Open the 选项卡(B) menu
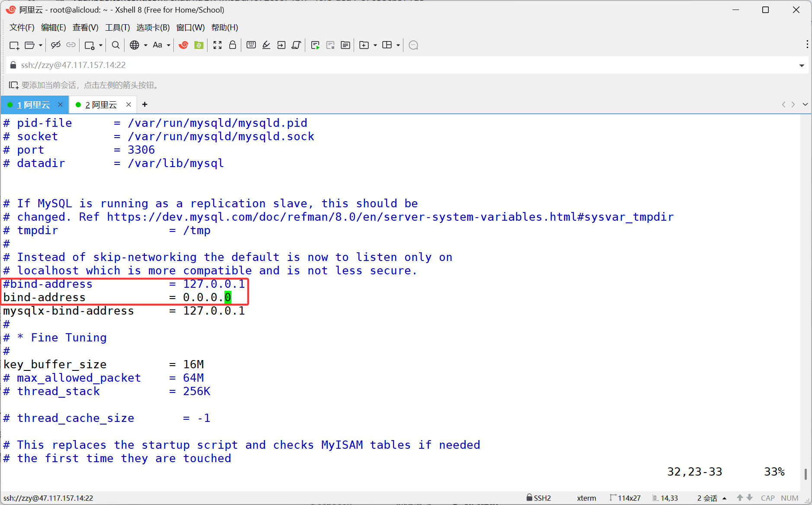The image size is (812, 505). [153, 27]
